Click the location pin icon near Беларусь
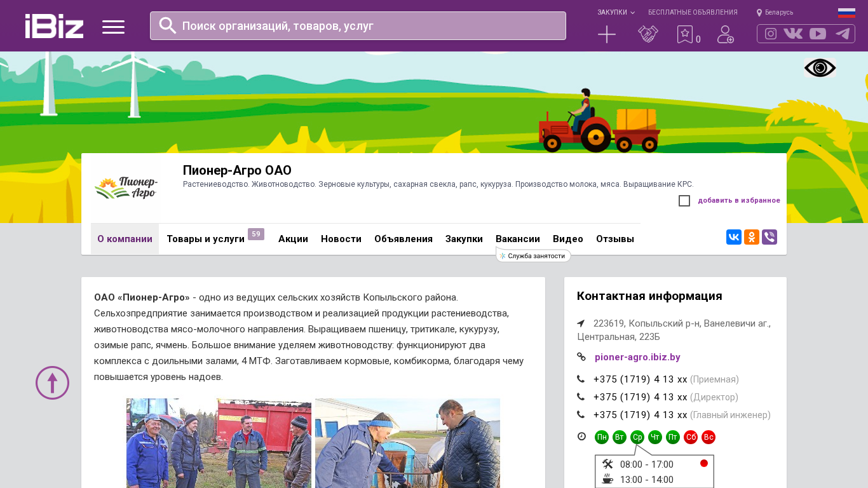The image size is (868, 488). pyautogui.click(x=759, y=13)
